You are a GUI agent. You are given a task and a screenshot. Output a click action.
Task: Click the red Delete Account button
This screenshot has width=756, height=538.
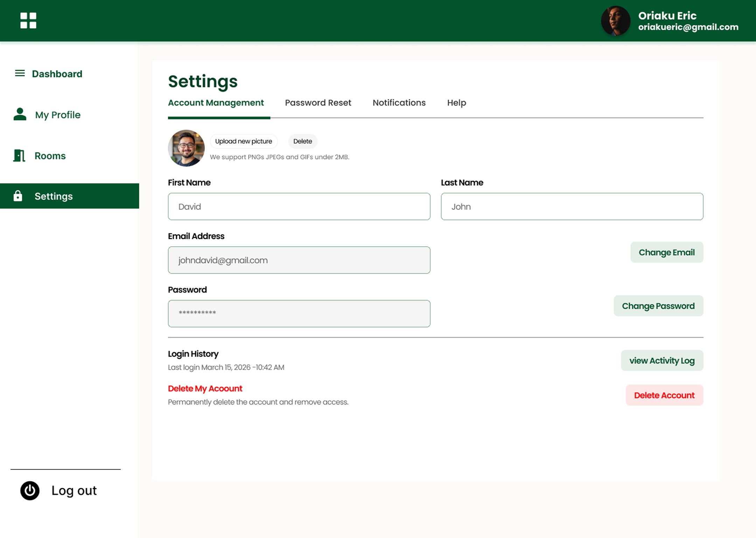tap(664, 395)
